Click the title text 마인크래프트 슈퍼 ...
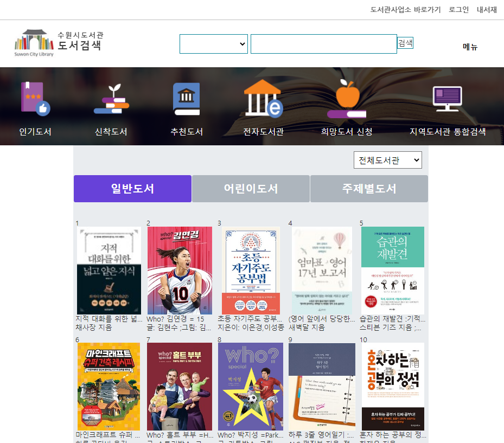Screen dimensions: 504x443 107,435
